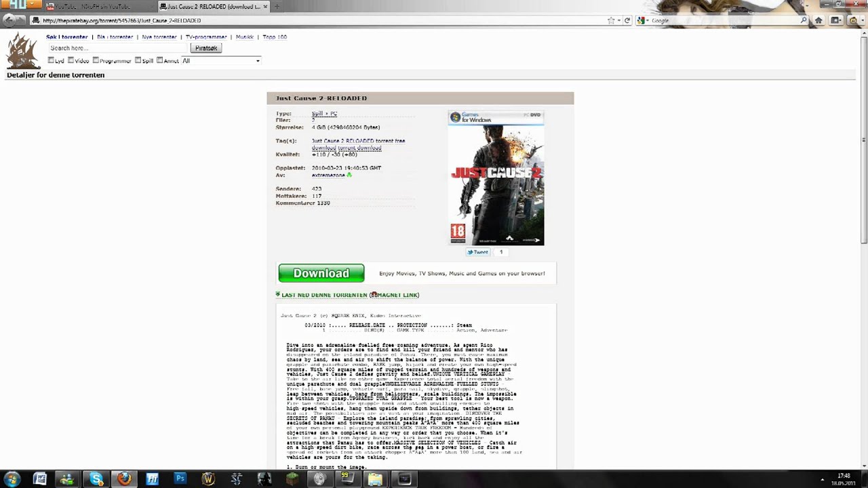
Task: Tick the Lyd checkbox
Action: [51, 60]
